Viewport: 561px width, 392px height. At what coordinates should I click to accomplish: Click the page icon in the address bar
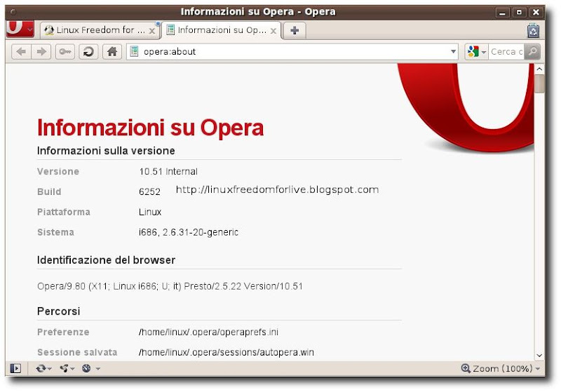[134, 51]
